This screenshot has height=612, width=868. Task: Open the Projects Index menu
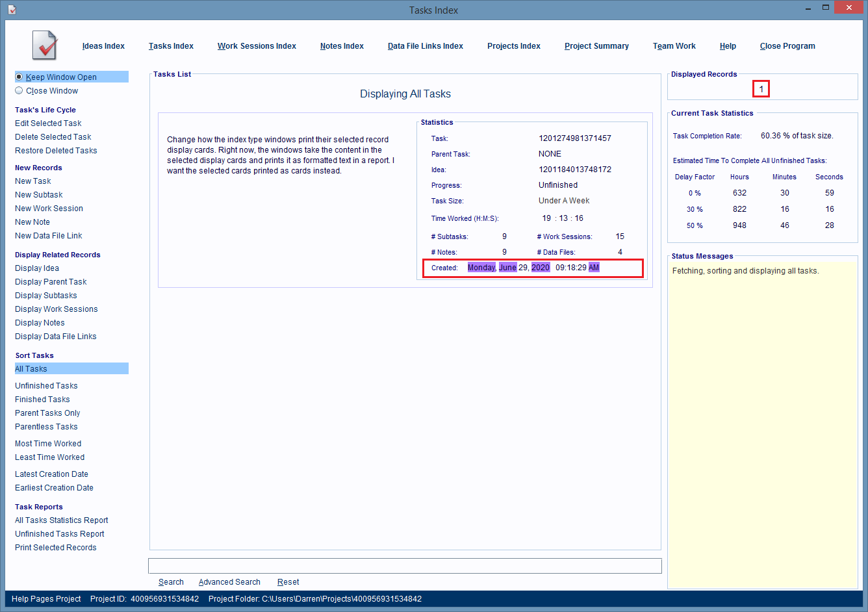tap(514, 46)
